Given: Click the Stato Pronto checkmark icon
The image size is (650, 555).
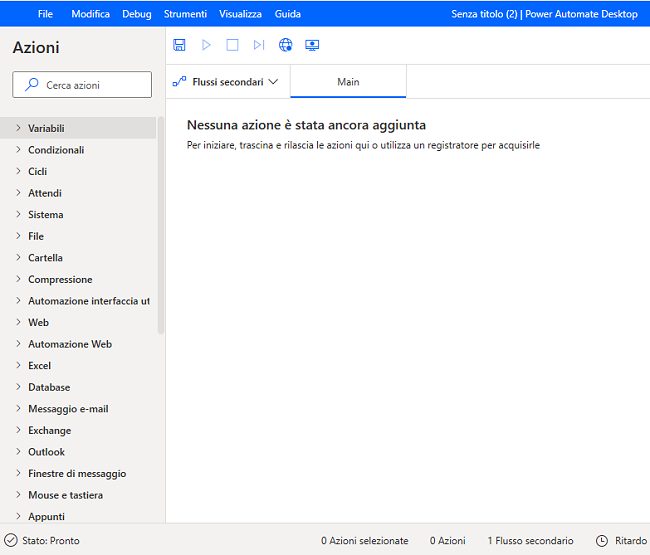Looking at the screenshot, I should pos(10,540).
